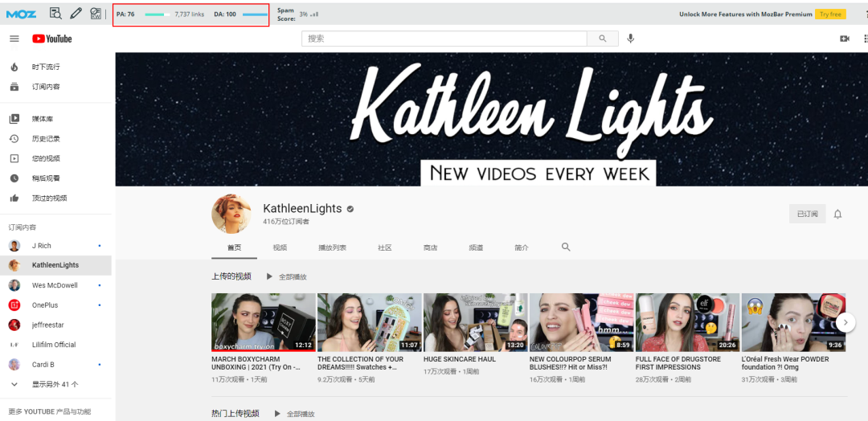Screen dimensions: 868x421
Task: Open March Boxycharm Unboxing video thumbnail
Action: click(x=264, y=322)
